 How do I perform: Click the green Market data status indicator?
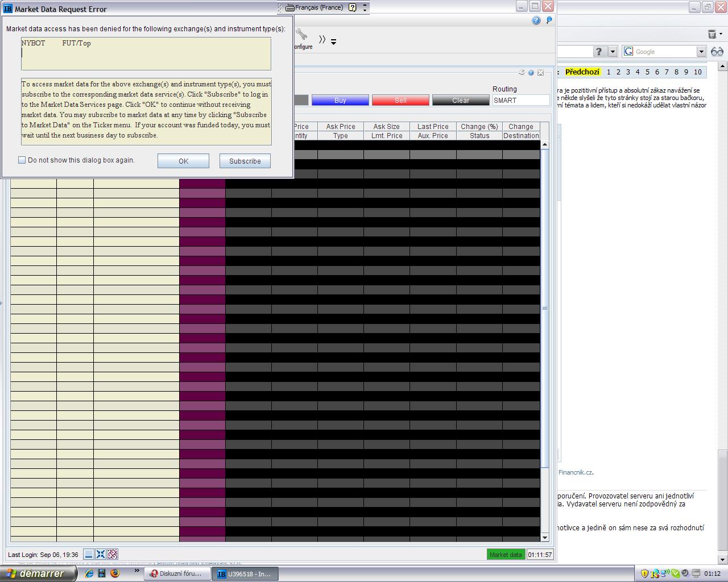click(506, 555)
